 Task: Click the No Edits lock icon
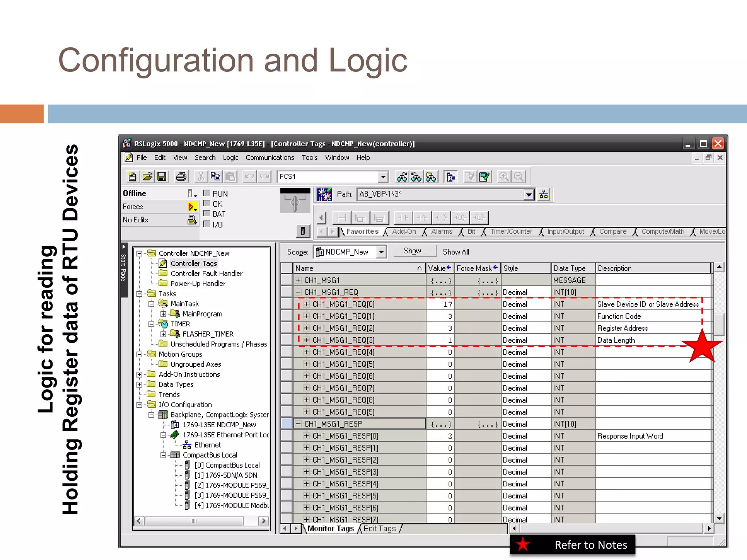[x=192, y=220]
